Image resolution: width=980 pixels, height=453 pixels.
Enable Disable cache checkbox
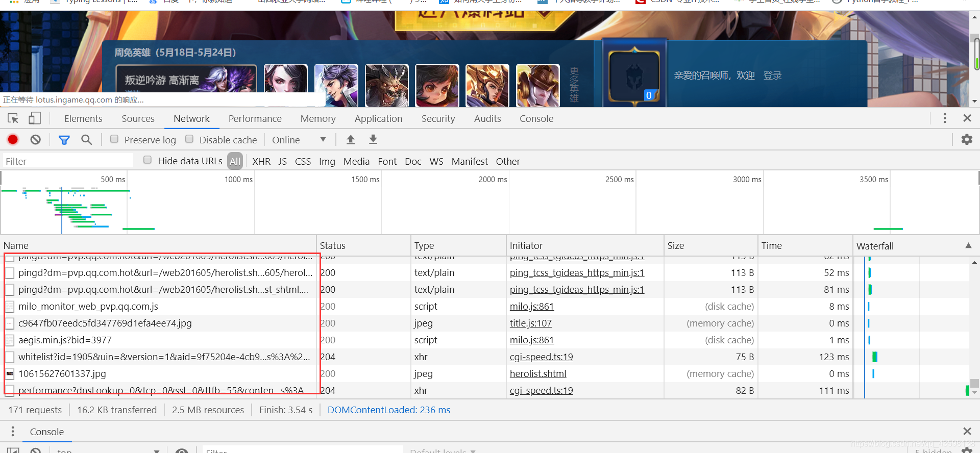pyautogui.click(x=189, y=139)
